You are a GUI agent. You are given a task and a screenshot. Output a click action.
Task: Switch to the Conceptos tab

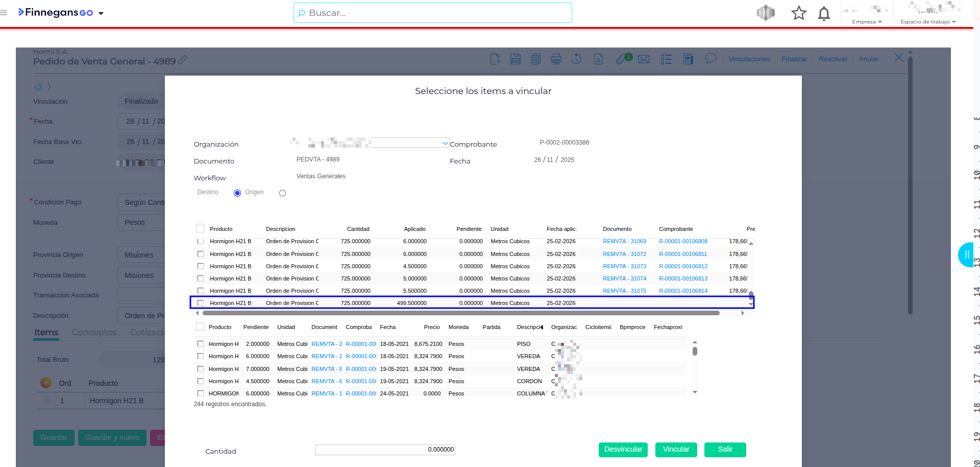click(x=94, y=332)
